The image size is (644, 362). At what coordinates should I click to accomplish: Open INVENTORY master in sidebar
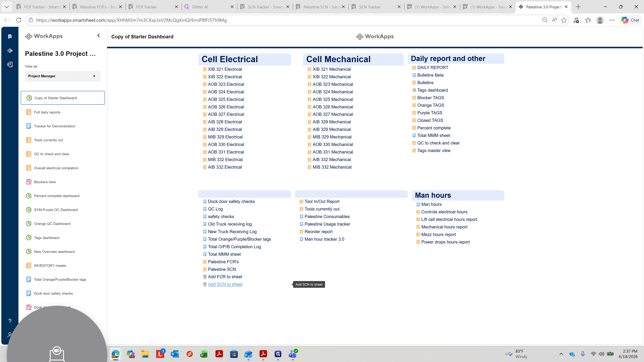tap(50, 266)
